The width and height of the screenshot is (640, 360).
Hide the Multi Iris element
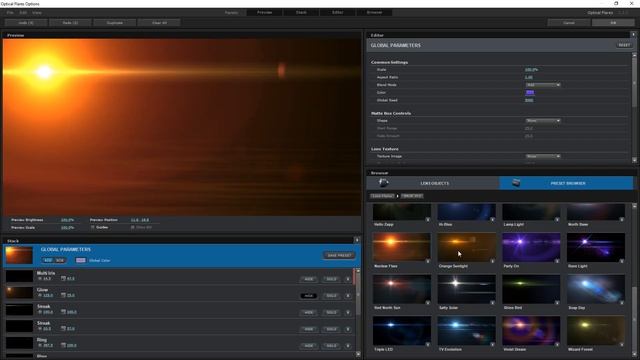click(x=309, y=279)
